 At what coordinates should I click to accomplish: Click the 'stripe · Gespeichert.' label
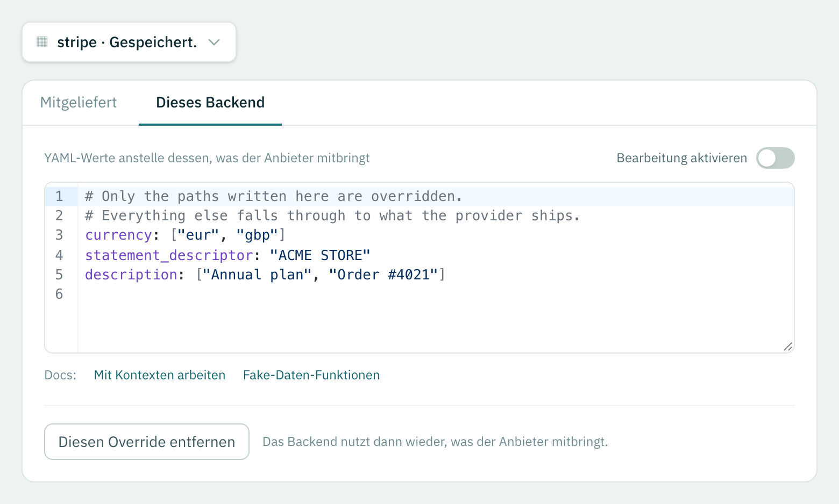click(127, 42)
